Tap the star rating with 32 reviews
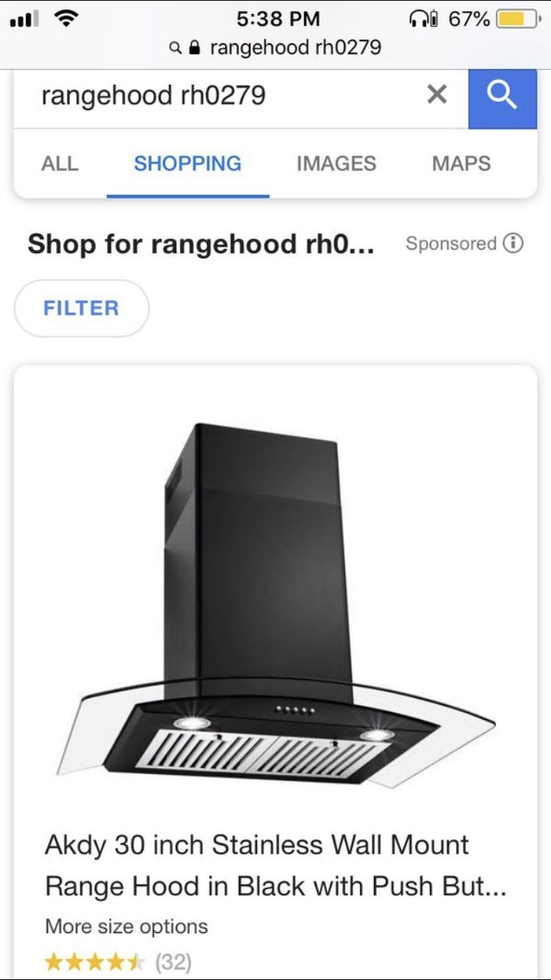Viewport: 551px width, 980px height. (118, 962)
